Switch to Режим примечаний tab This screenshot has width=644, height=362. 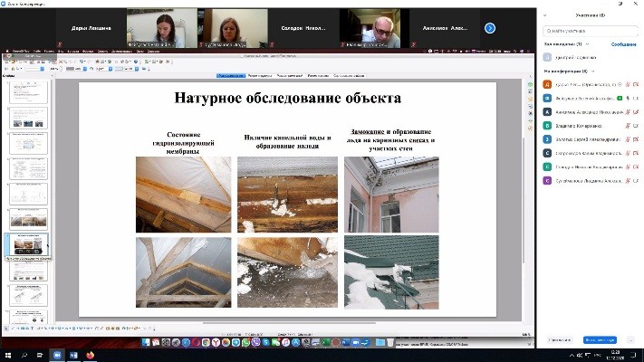coord(290,76)
